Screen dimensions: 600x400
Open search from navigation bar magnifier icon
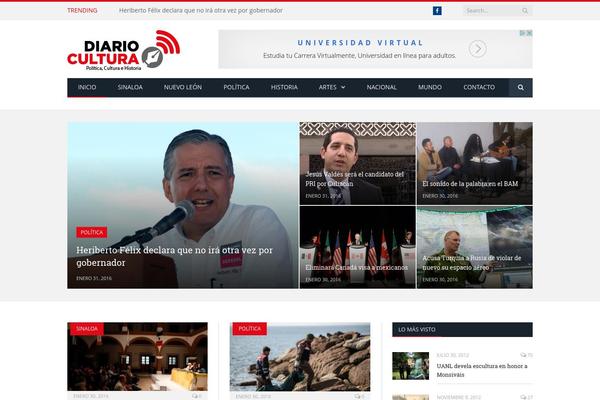pyautogui.click(x=520, y=88)
